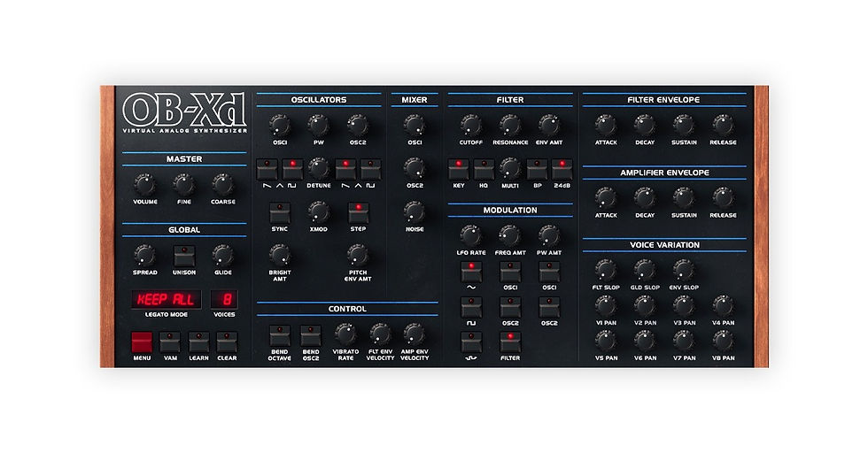The height and width of the screenshot is (453, 868).
Task: Open the VOICES count display showing 8
Action: [223, 300]
